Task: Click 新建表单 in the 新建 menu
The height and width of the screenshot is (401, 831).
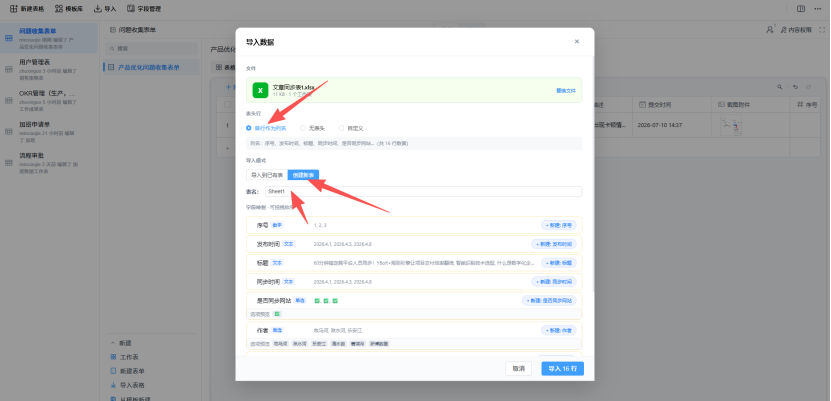Action: [132, 371]
